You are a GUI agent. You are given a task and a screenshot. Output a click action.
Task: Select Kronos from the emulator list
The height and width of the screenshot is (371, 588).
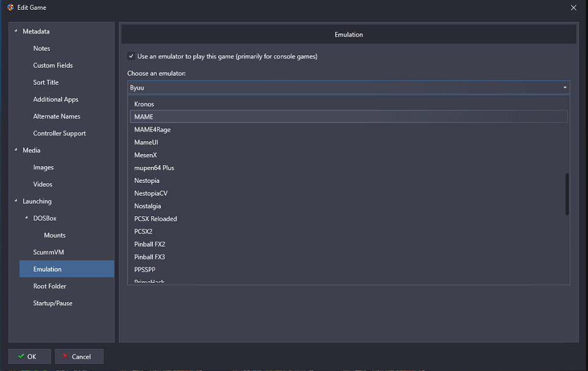click(349, 104)
